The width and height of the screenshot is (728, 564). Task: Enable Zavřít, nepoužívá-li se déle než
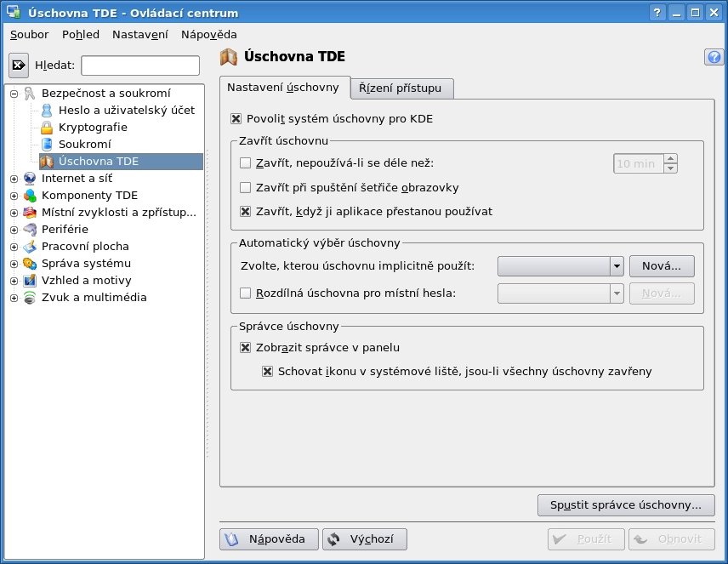245,163
